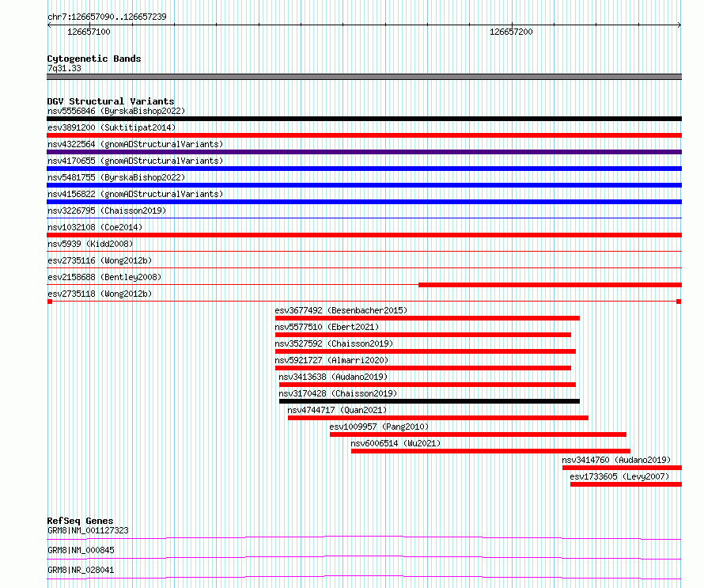Click the nsv4170655 (gnomADStructuralVariants) label
The width and height of the screenshot is (704, 588).
coord(135,161)
